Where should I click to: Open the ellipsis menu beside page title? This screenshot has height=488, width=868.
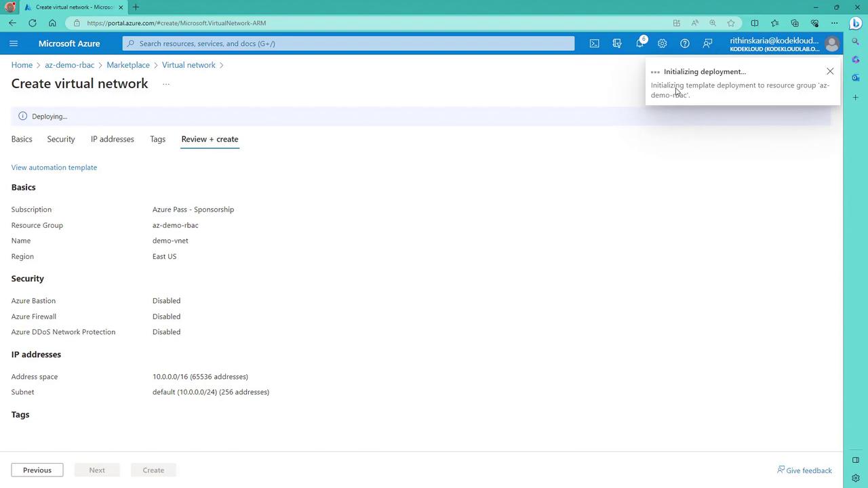point(166,84)
